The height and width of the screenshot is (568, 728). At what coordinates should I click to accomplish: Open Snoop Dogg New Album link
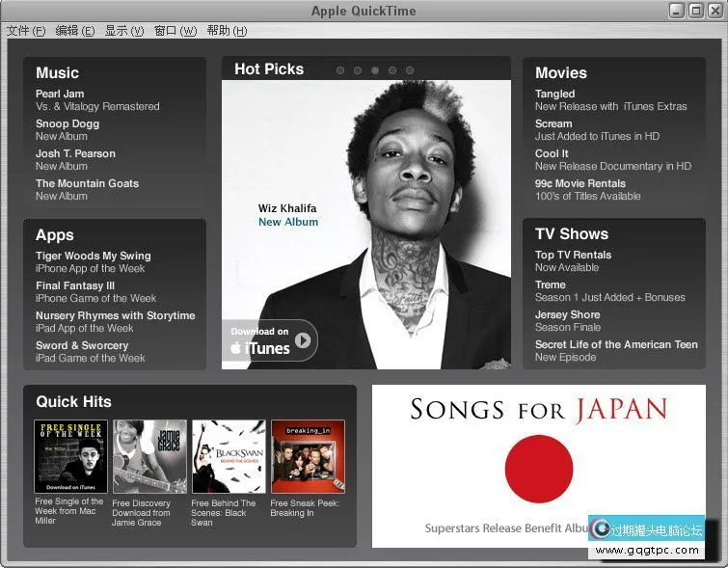[67, 130]
